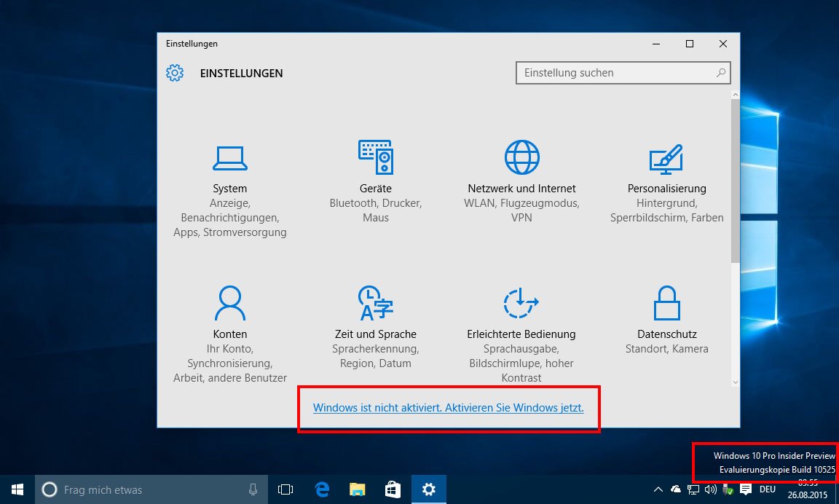
Task: Click the Einstellungen gear icon in header
Action: tap(175, 73)
